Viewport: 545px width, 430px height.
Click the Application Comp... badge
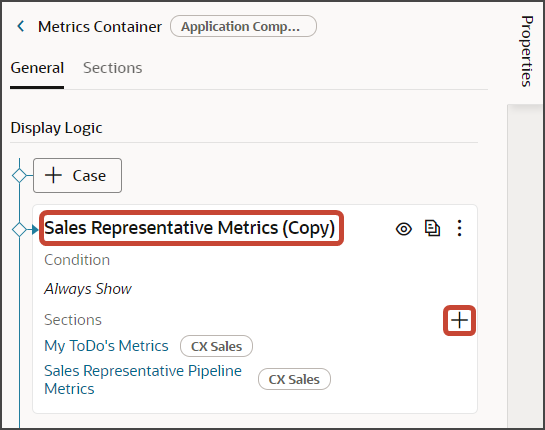243,26
